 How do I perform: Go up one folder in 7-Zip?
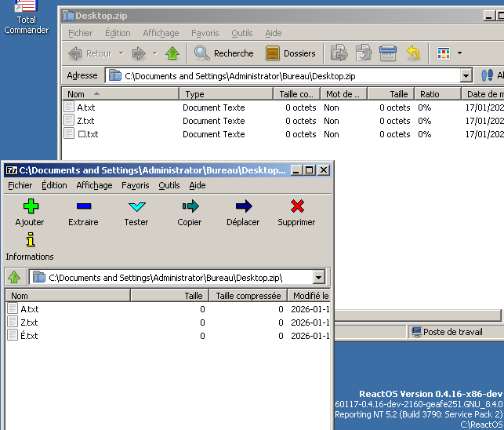pos(14,277)
